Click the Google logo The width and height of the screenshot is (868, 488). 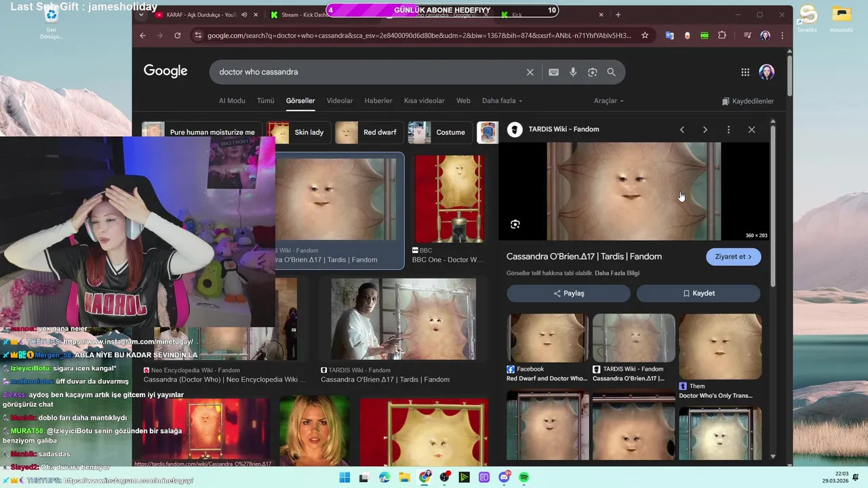pos(165,71)
